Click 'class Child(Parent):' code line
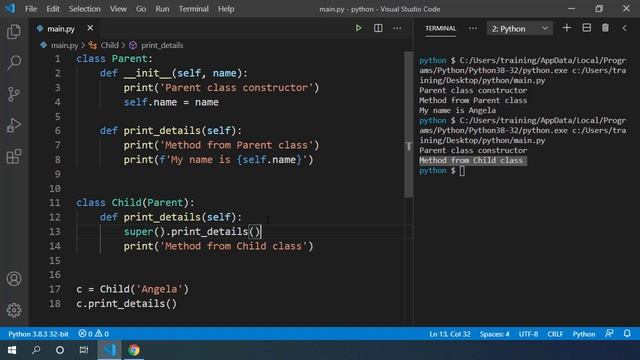 tap(136, 202)
